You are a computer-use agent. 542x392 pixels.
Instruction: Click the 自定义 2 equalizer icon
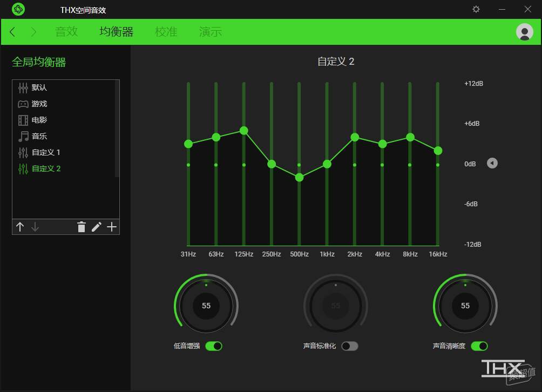coord(23,168)
